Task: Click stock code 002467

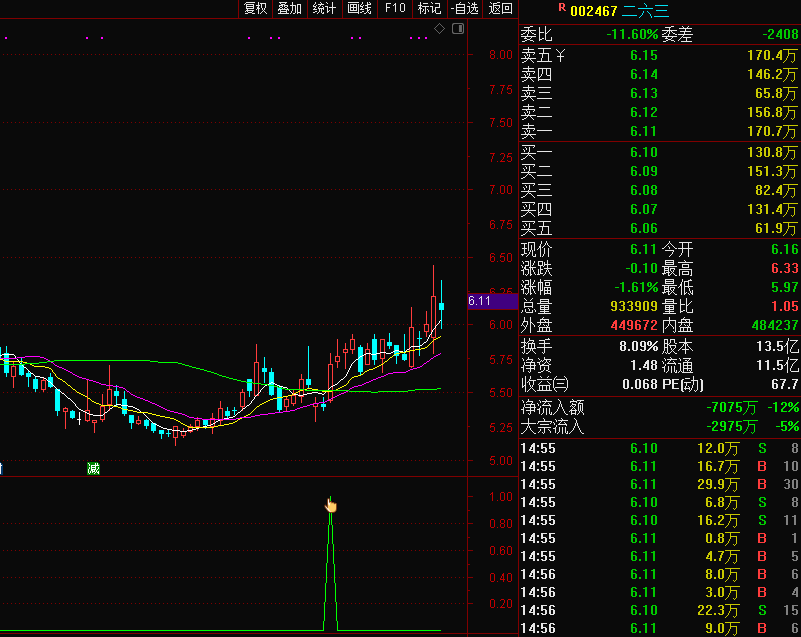Action: click(594, 11)
